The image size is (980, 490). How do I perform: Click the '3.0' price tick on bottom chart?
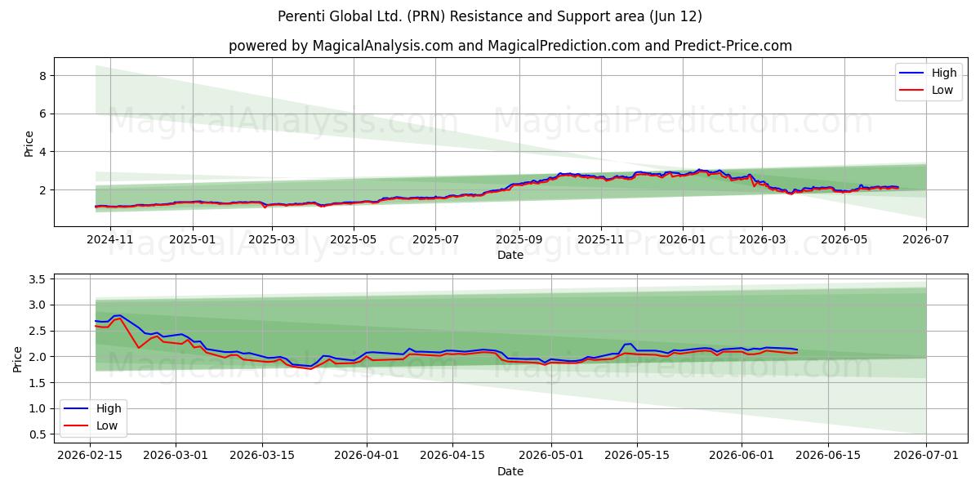pos(36,305)
